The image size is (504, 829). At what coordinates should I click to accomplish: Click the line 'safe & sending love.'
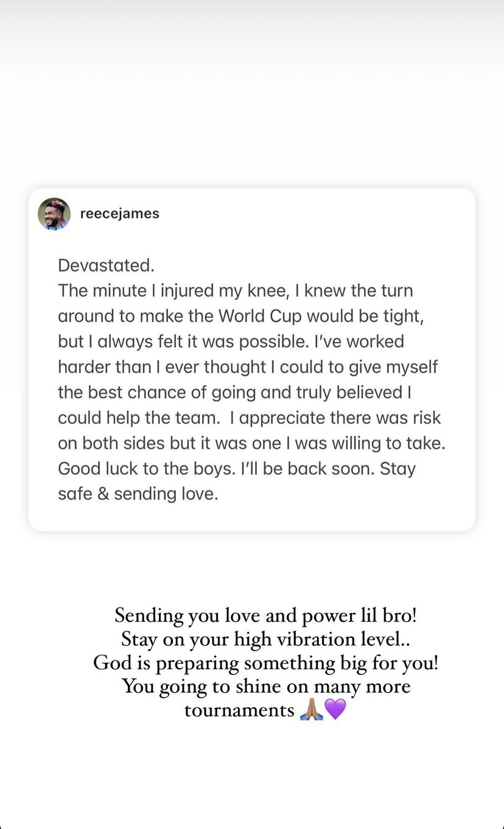coord(138,494)
